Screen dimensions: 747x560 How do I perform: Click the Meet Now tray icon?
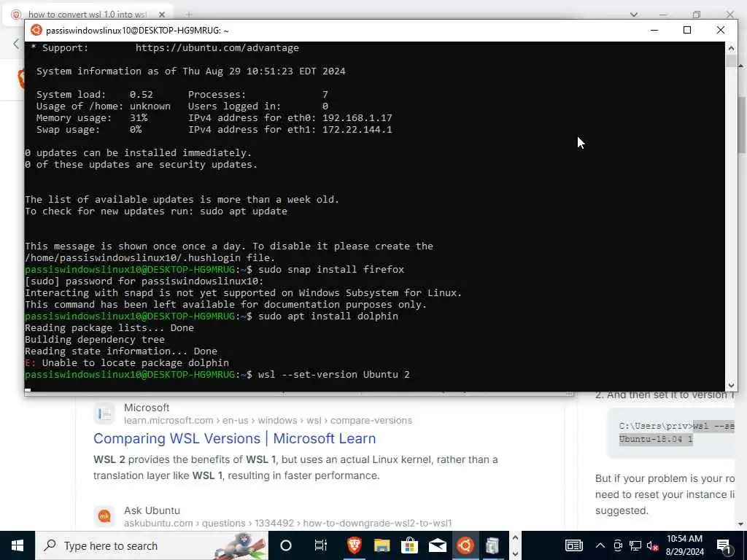tap(618, 545)
